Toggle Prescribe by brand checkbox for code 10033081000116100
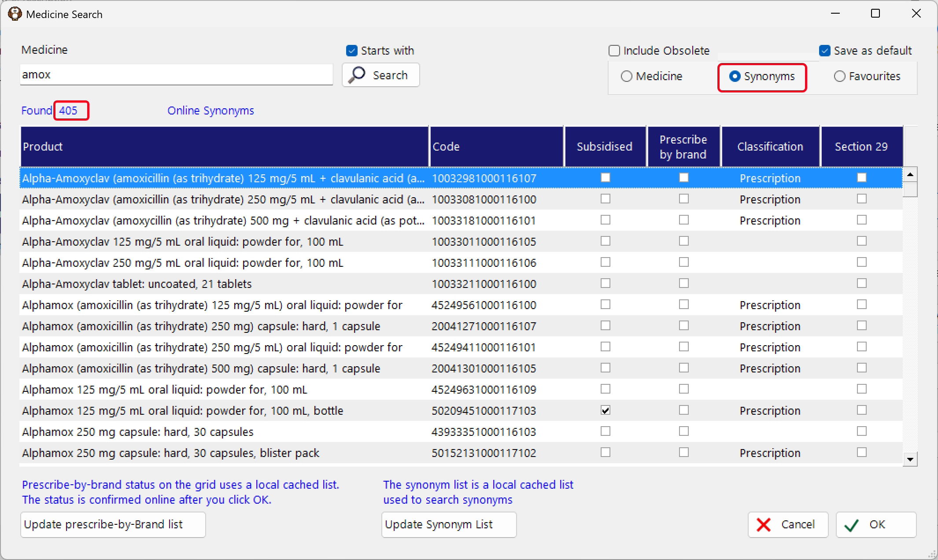938x560 pixels. tap(683, 199)
